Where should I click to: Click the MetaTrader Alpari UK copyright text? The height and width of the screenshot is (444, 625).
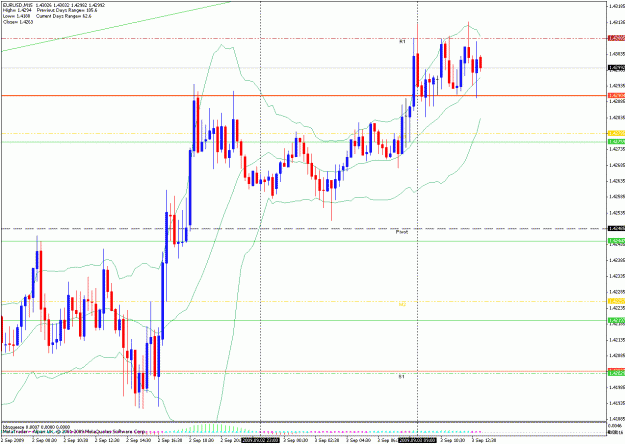tap(74, 432)
